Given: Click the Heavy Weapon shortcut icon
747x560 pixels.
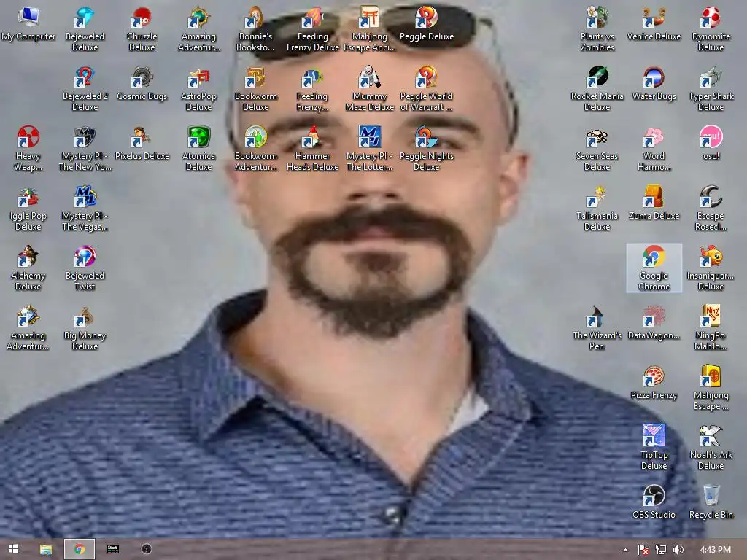Looking at the screenshot, I should pyautogui.click(x=28, y=149).
